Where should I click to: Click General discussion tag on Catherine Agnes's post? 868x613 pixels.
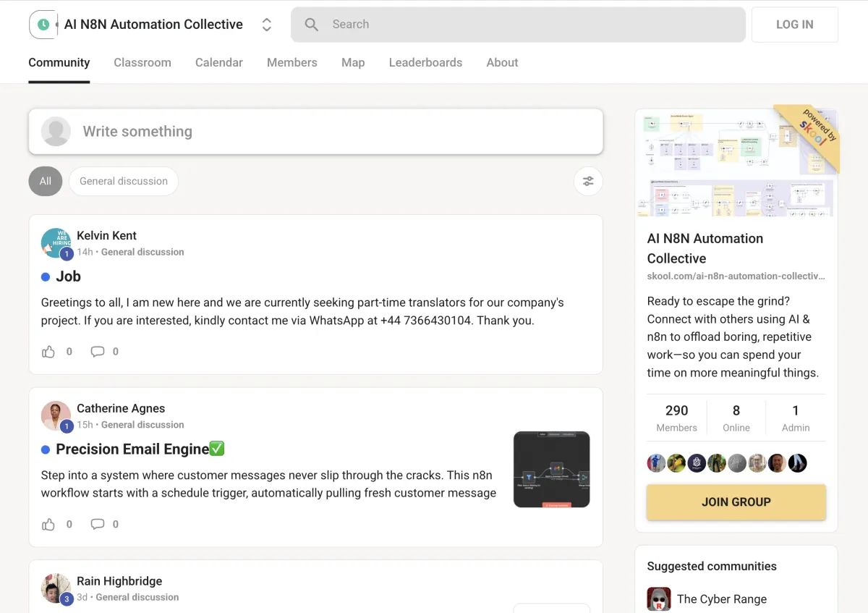pyautogui.click(x=142, y=425)
